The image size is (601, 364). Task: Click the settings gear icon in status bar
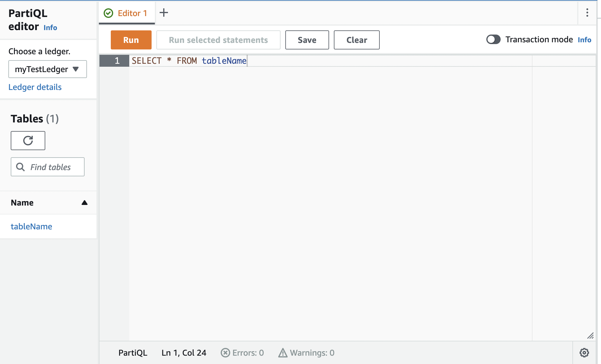[x=585, y=352]
